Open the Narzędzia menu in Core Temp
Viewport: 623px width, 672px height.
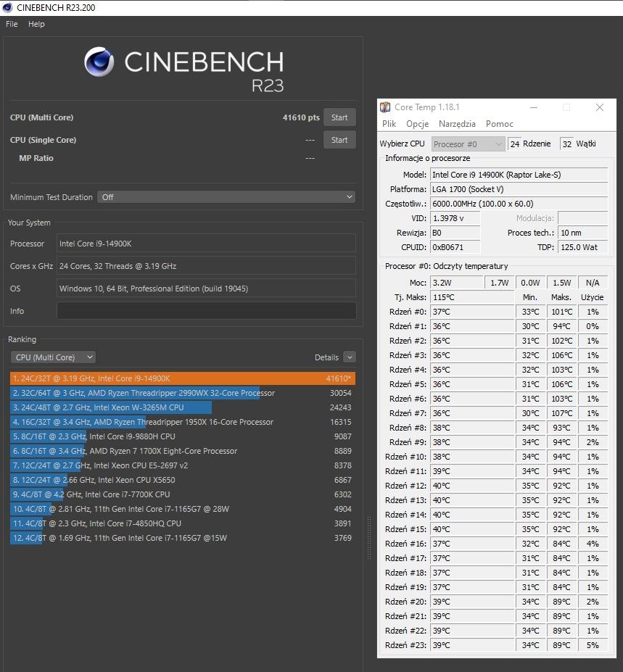pyautogui.click(x=457, y=124)
